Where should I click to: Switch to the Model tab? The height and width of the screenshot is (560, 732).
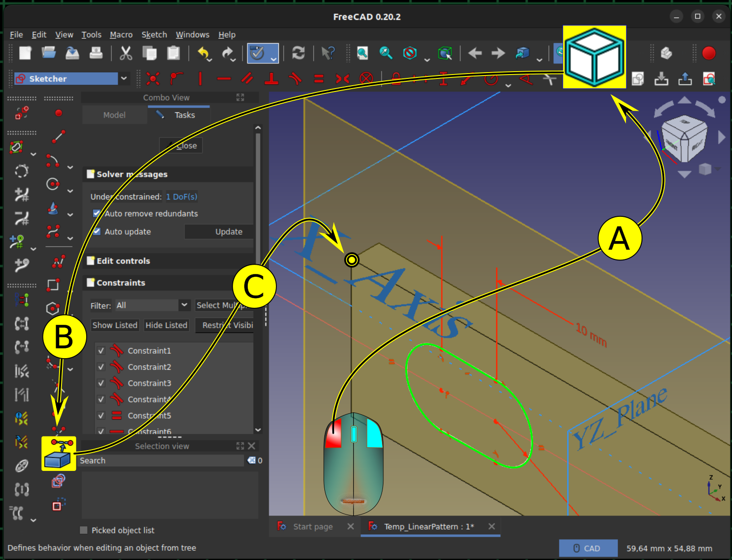click(114, 115)
